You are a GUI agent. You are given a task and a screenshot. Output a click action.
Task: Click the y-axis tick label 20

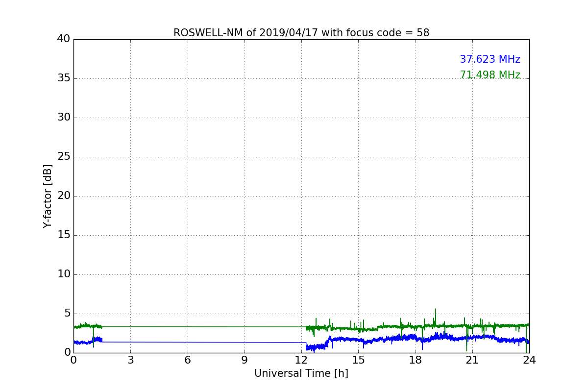point(64,196)
